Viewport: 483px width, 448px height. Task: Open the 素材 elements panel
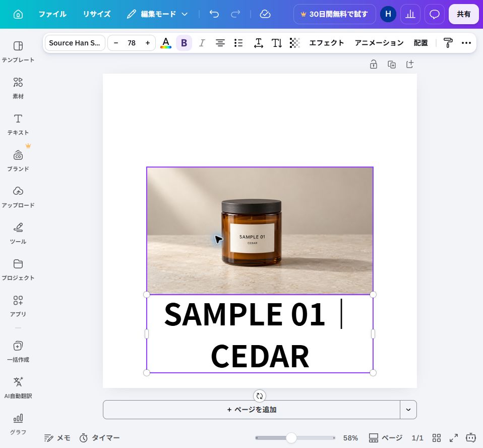(18, 88)
